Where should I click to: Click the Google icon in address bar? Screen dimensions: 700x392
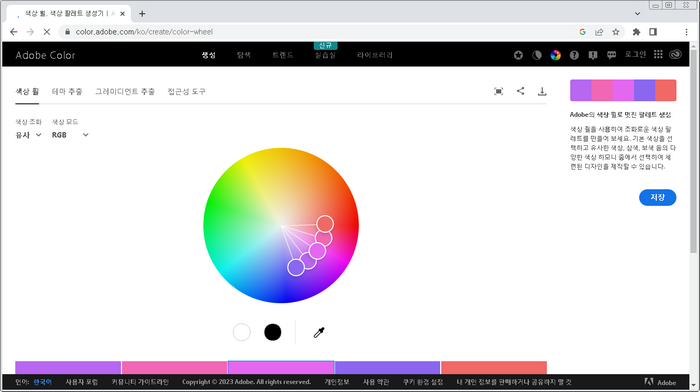pyautogui.click(x=582, y=32)
